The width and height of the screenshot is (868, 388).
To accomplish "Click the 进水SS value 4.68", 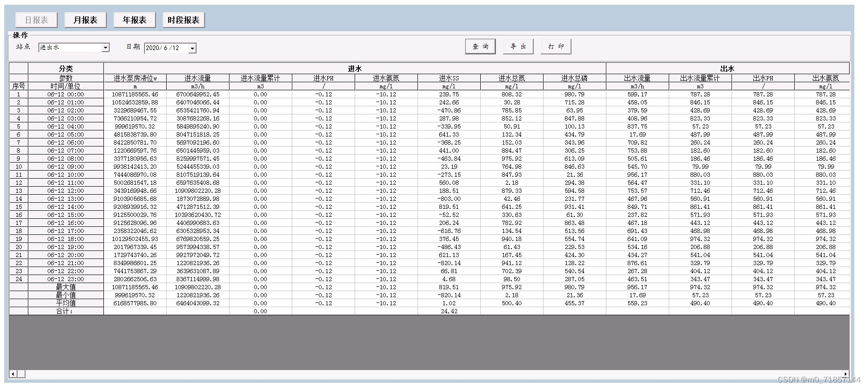I will (x=449, y=279).
